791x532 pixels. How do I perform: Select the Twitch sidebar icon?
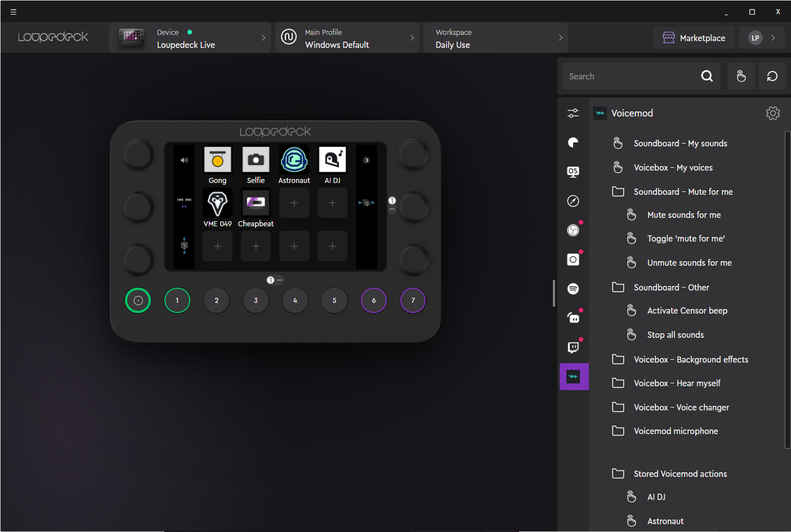pyautogui.click(x=573, y=347)
